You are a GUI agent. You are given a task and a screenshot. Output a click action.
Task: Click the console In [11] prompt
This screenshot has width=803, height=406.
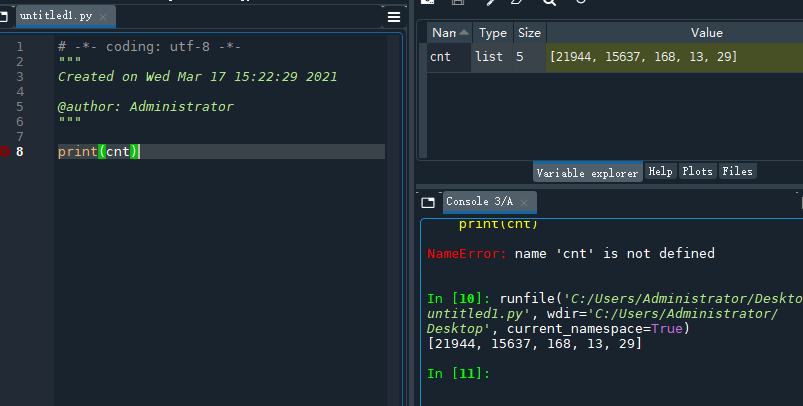pos(458,374)
